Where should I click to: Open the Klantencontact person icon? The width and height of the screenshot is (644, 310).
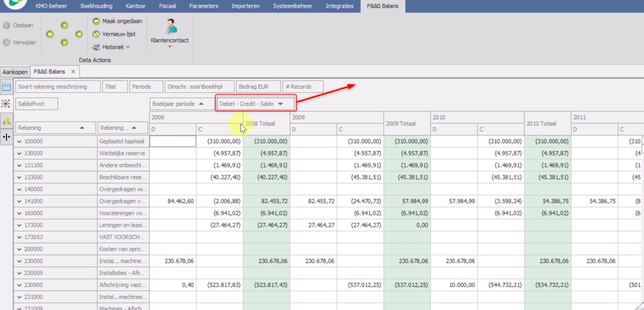pyautogui.click(x=170, y=26)
